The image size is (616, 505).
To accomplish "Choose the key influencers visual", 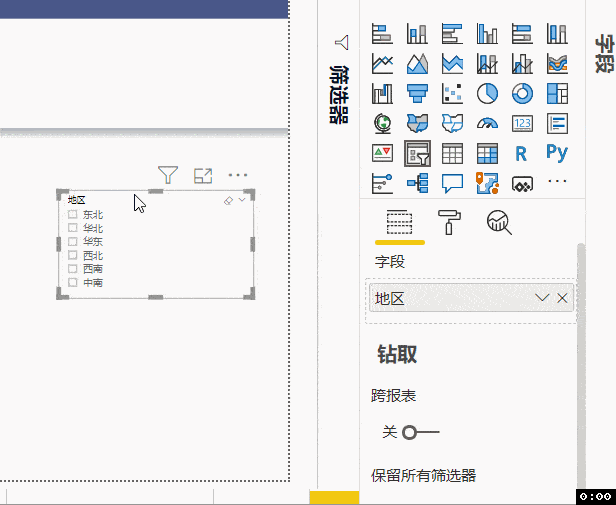I will 382,183.
